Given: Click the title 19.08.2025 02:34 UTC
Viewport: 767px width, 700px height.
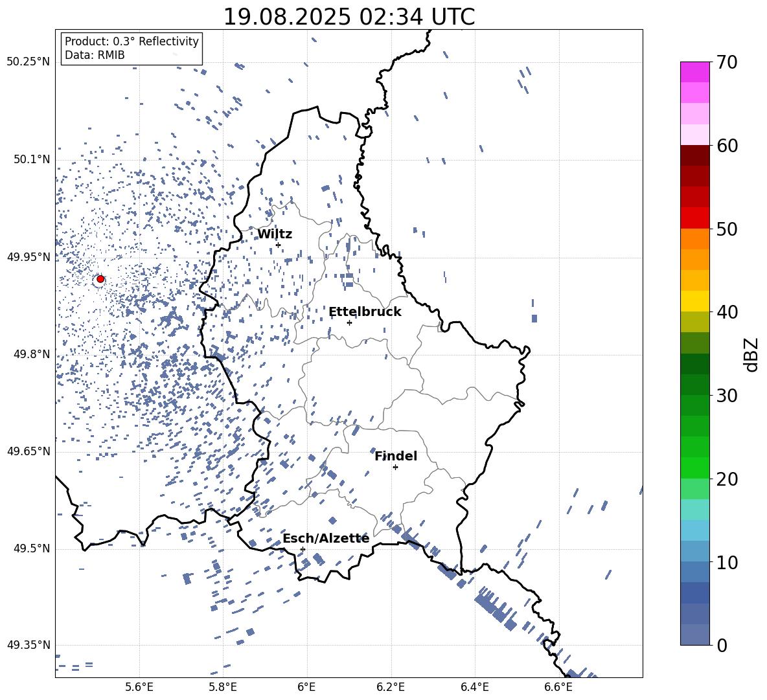Looking at the screenshot, I should click(x=349, y=17).
